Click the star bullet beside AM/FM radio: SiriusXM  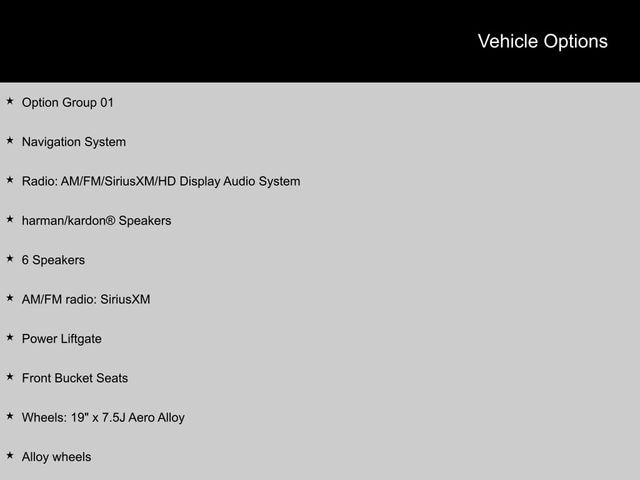tap(10, 298)
